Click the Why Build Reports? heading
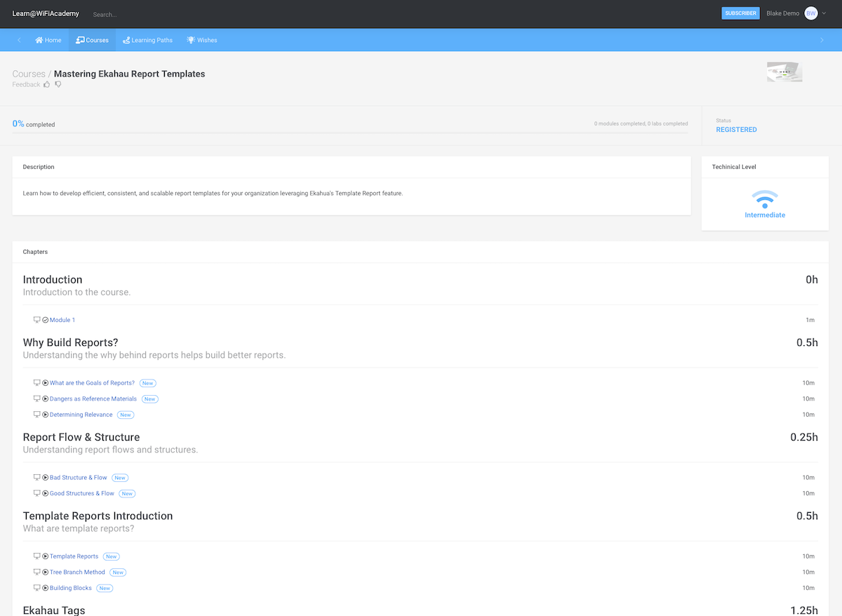 tap(70, 342)
